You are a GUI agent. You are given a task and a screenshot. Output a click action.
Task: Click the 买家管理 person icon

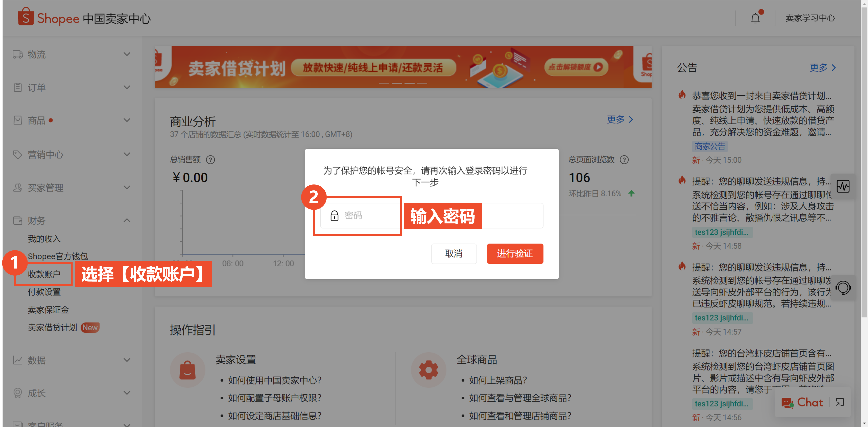(18, 188)
